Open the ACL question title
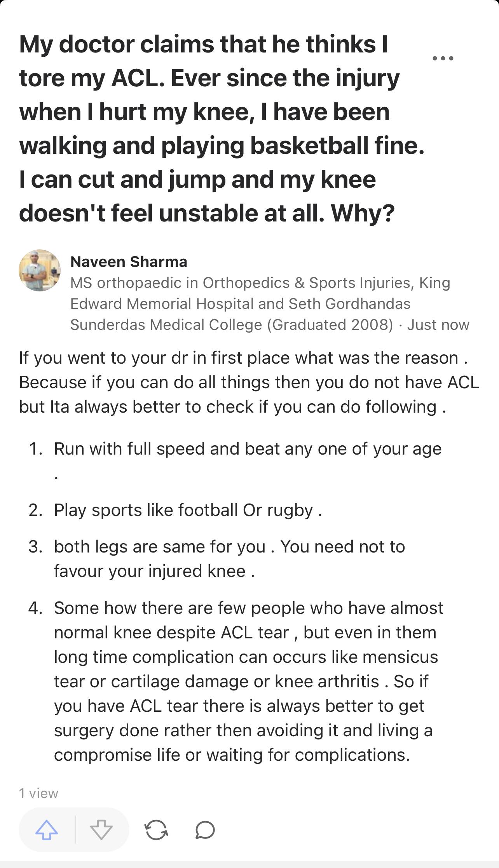This screenshot has width=499, height=868. coord(210,128)
